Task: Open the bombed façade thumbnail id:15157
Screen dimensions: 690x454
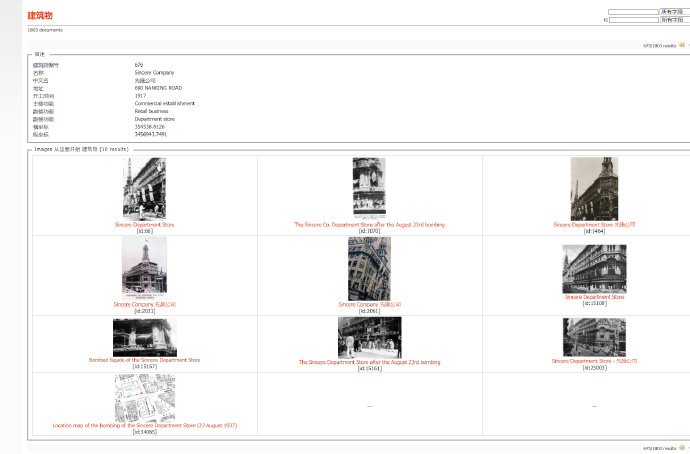Action: coord(145,337)
